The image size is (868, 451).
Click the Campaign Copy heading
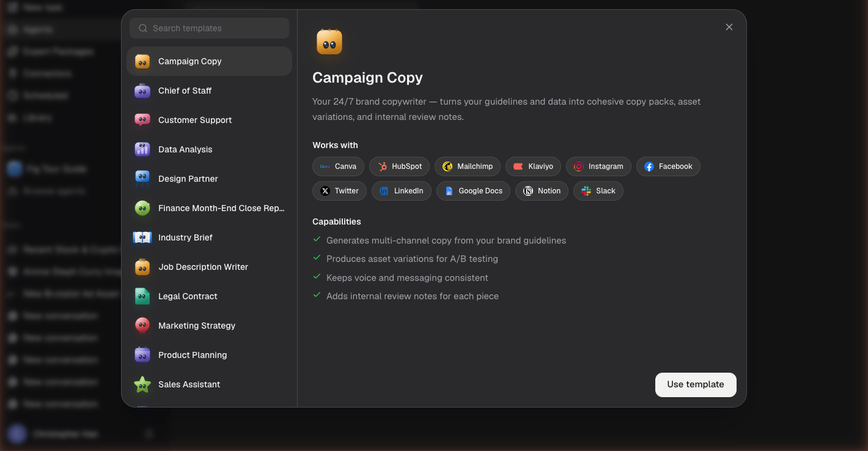[x=367, y=78]
